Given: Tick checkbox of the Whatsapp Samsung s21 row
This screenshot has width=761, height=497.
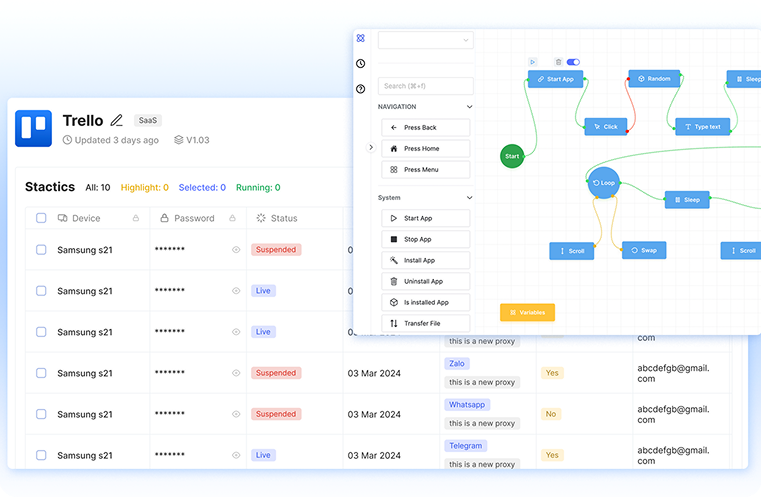Looking at the screenshot, I should point(41,414).
